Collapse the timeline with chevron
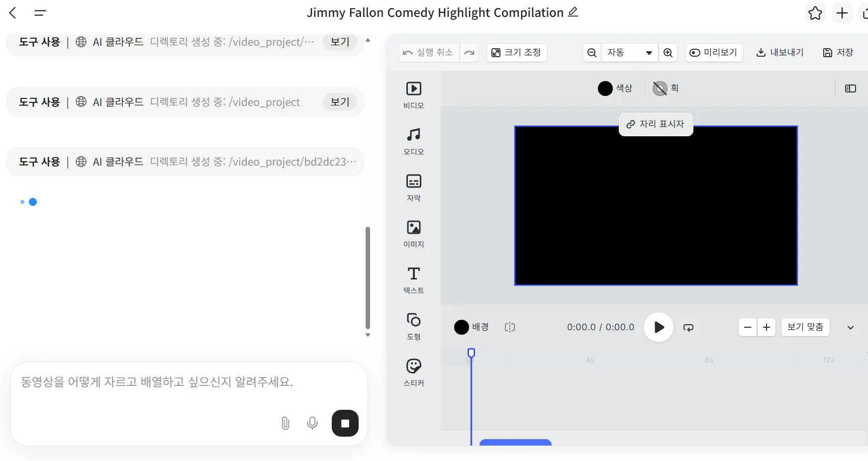This screenshot has height=461, width=868. coord(851,327)
